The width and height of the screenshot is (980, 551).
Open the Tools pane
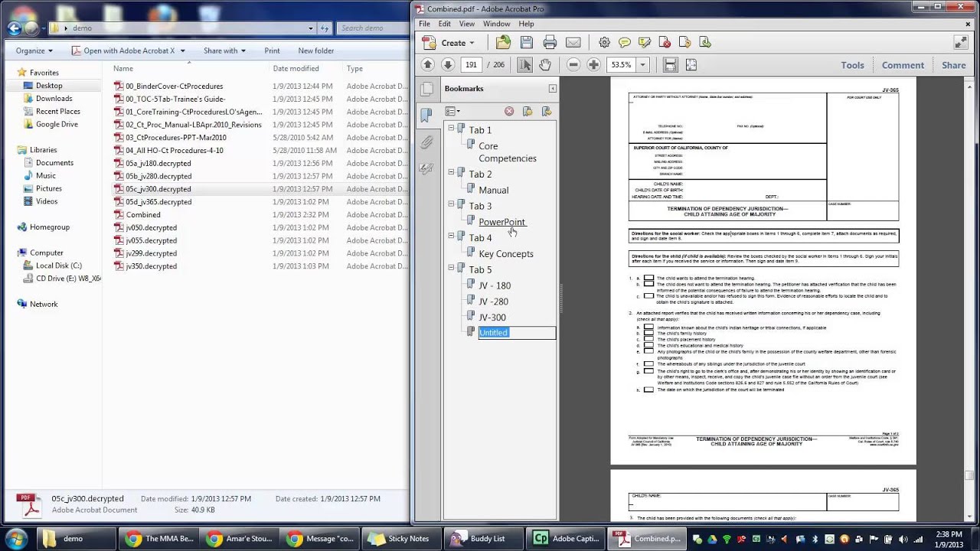click(x=852, y=65)
